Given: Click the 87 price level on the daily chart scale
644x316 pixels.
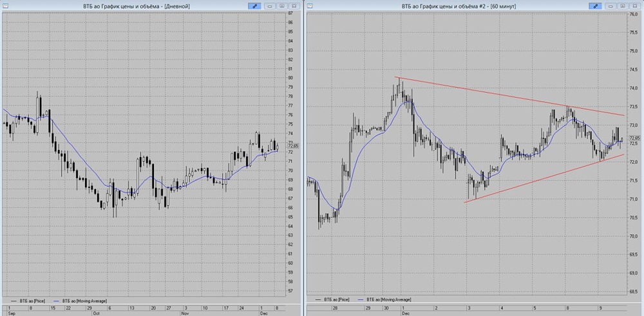Looking at the screenshot, I should [291, 13].
